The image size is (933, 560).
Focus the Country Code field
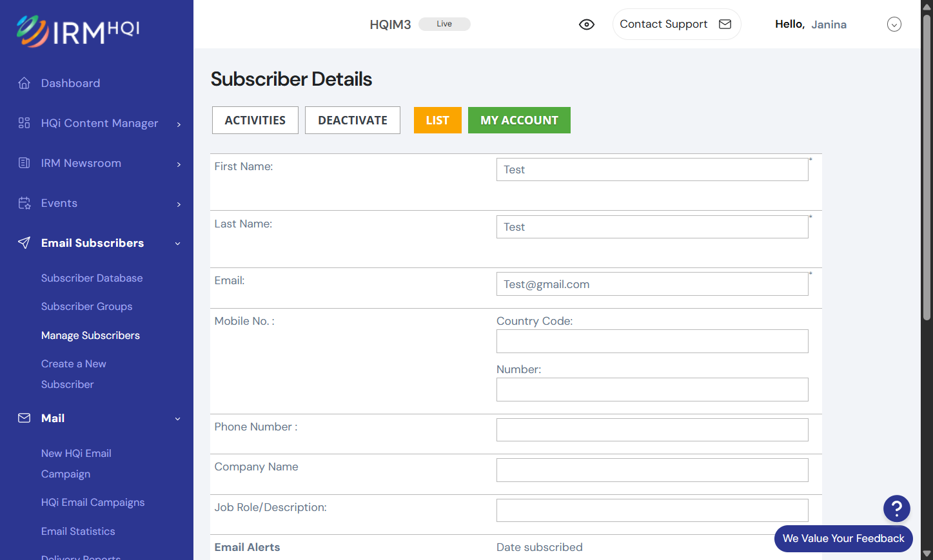(x=653, y=342)
